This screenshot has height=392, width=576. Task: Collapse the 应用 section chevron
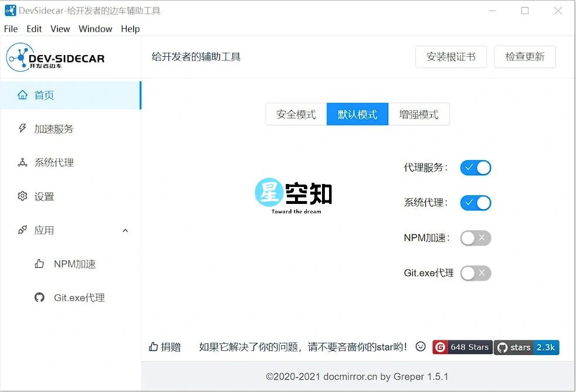tap(125, 230)
